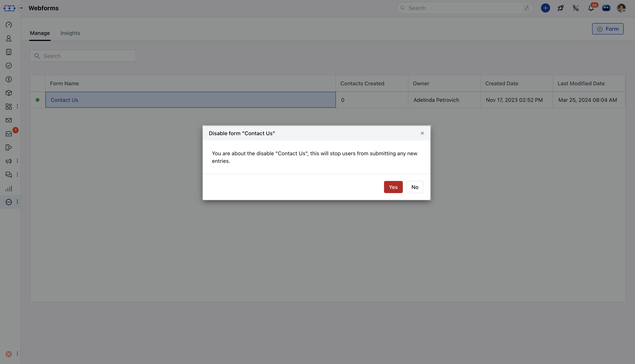Expand options beside megaphone icon
The image size is (635, 364).
tap(17, 161)
